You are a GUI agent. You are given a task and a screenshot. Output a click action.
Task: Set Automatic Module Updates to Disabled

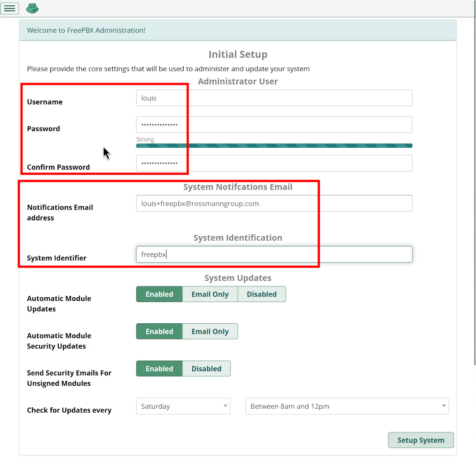tap(262, 294)
